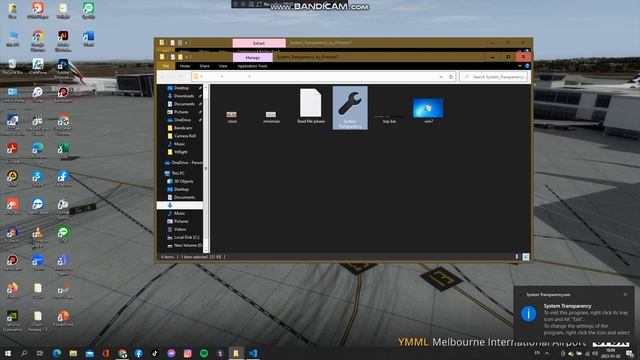
Task: Open Excel desktop shortcut
Action: (x=63, y=151)
